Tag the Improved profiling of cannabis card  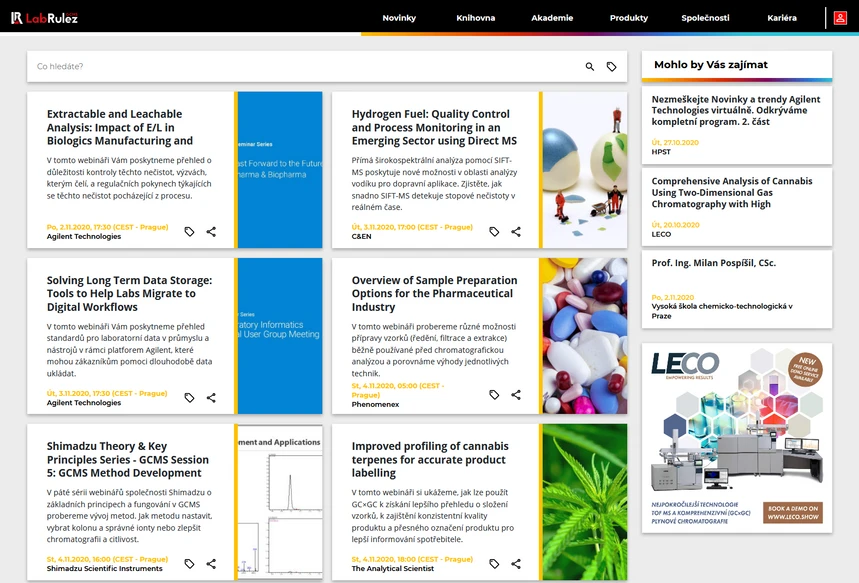pos(494,564)
